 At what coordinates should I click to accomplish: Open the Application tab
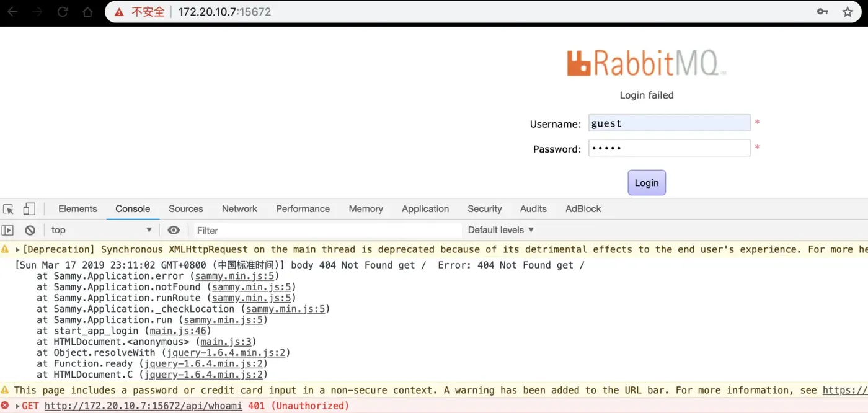pos(425,209)
